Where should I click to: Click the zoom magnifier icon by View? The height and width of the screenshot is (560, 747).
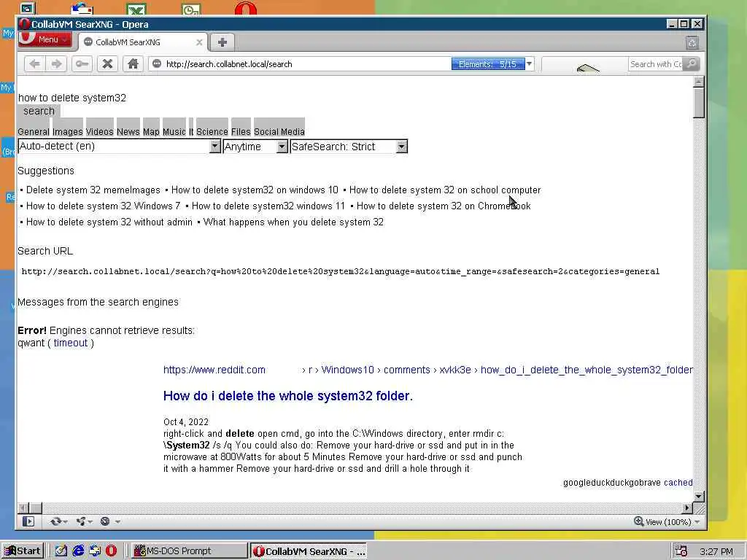[638, 521]
